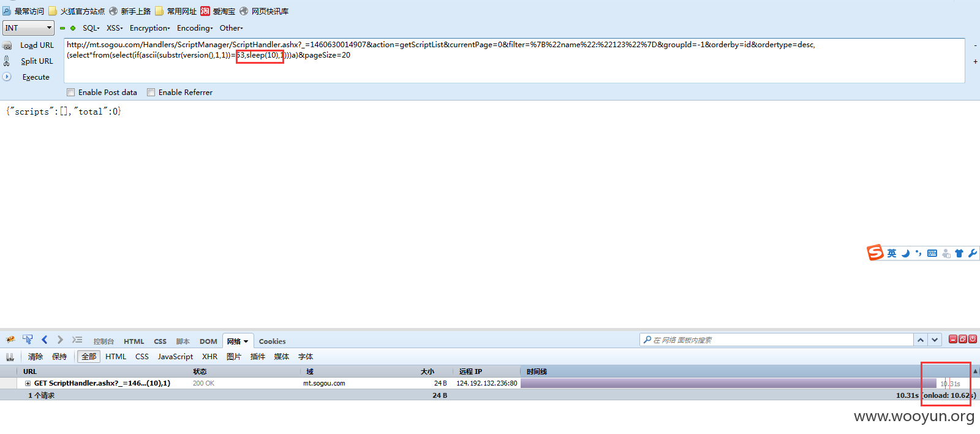
Task: Open the Other dropdown menu
Action: (x=232, y=28)
